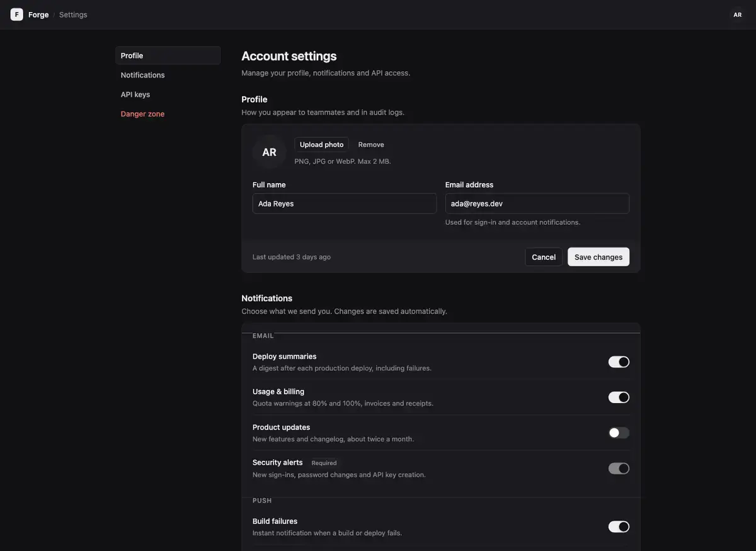Open the AR account avatar menu

click(x=737, y=14)
